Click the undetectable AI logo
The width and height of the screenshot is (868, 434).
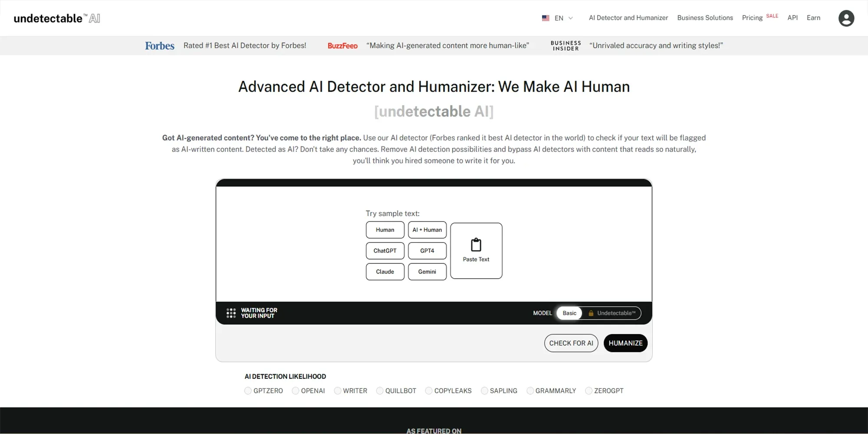[57, 18]
